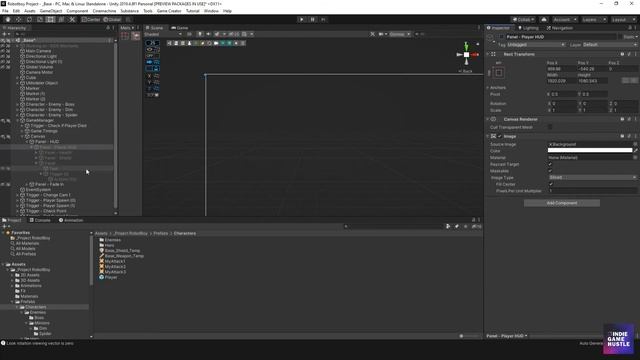The height and width of the screenshot is (360, 640).
Task: Toggle the Fill Center checkbox
Action: (551, 184)
